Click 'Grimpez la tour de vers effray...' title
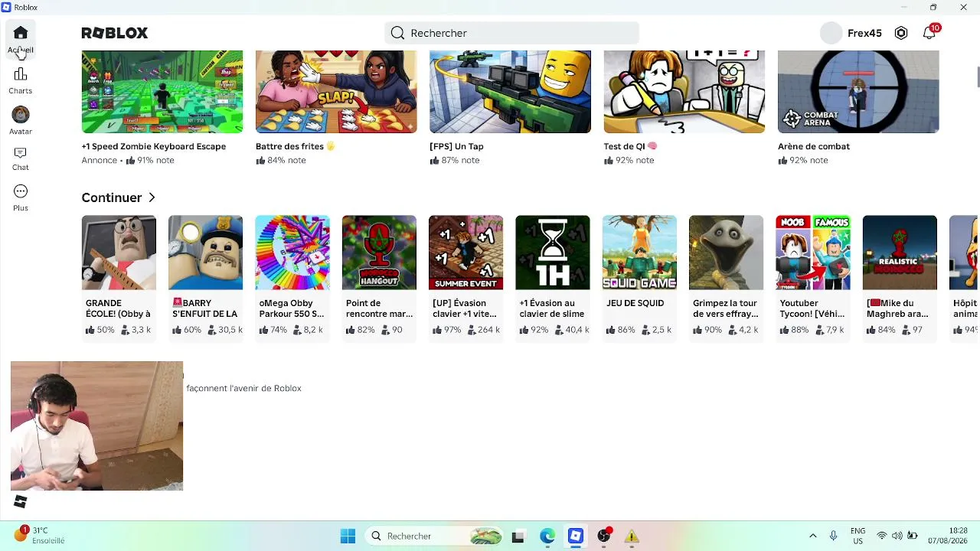The height and width of the screenshot is (551, 980). tap(726, 308)
